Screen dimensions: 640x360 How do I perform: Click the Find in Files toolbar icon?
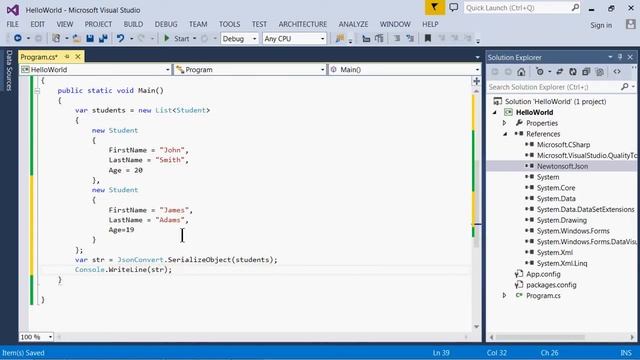pyautogui.click(x=340, y=38)
